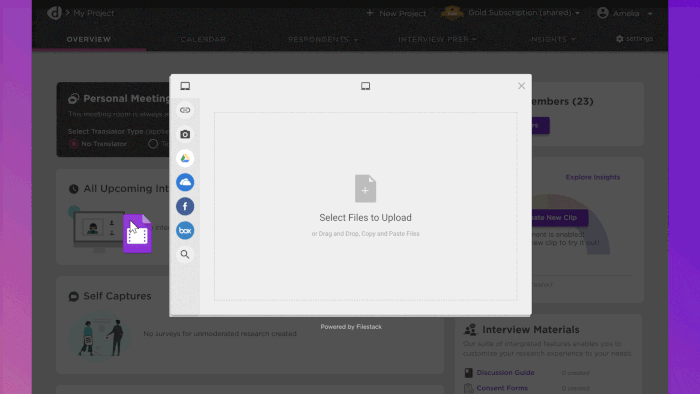Open Consent Forms link
The image size is (700, 394).
[x=502, y=388]
